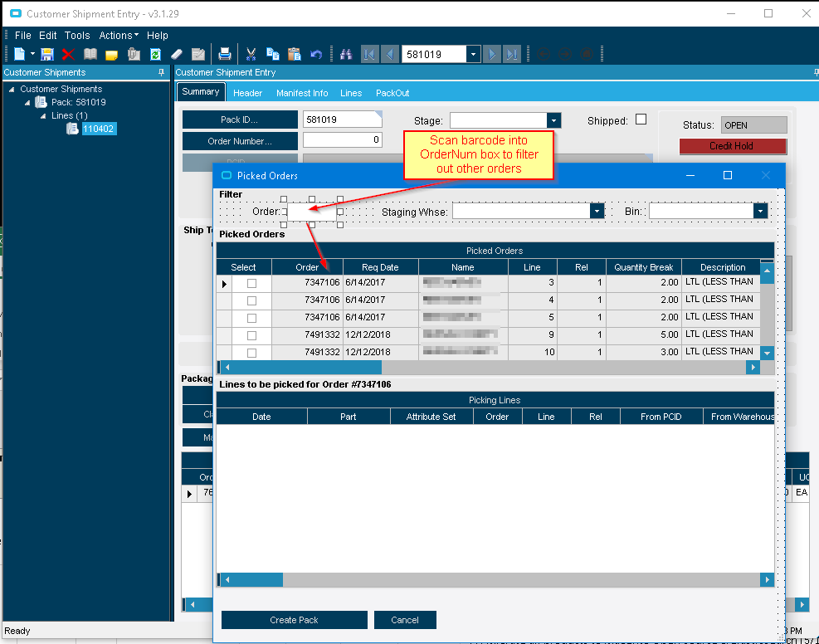Go to last record navigation icon
819x644 pixels.
pyautogui.click(x=512, y=54)
